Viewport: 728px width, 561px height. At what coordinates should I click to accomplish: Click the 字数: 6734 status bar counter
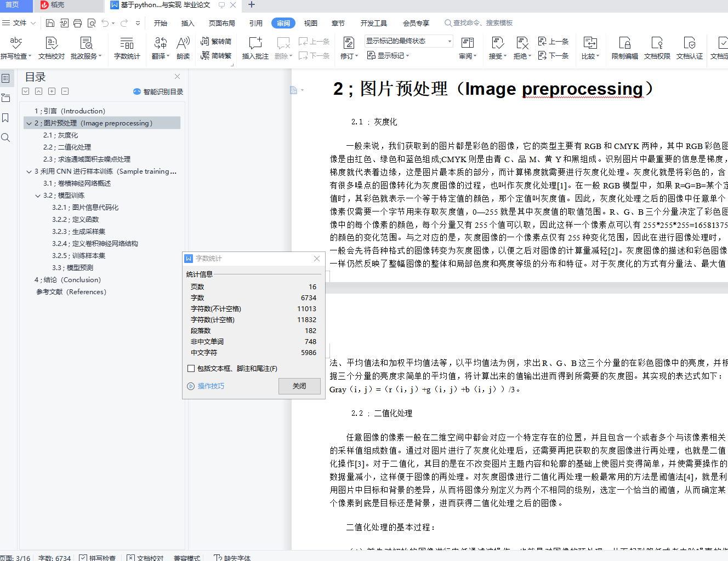coord(55,558)
